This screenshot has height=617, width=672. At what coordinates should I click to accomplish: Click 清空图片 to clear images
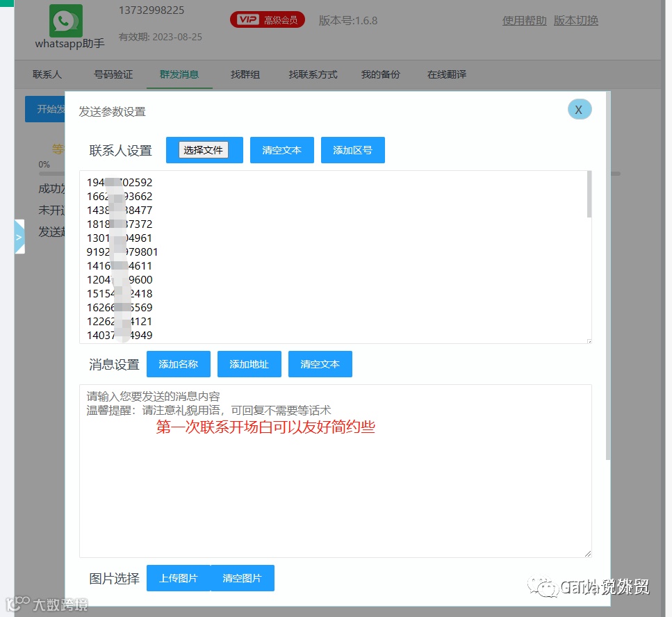pos(242,577)
